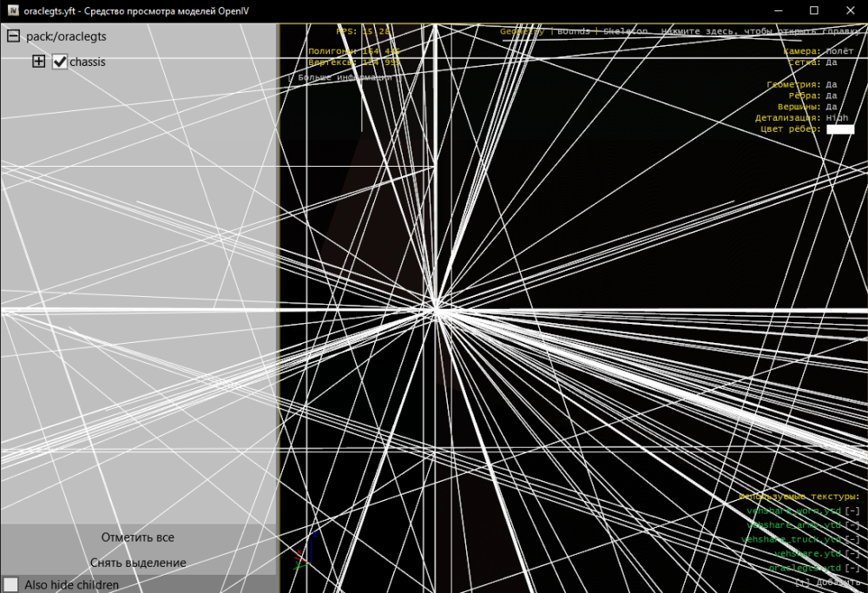This screenshot has width=868, height=593.
Task: Enable the Also hide children checkbox
Action: point(11,584)
